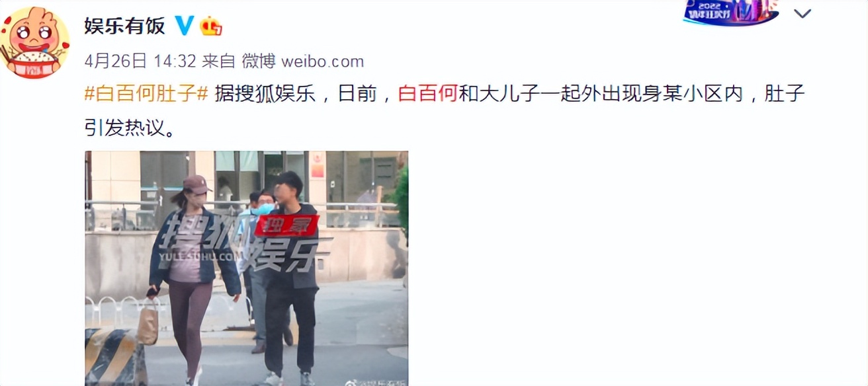This screenshot has height=386, width=868.
Task: Click the 娱乐有饭 username
Action: coord(124,26)
